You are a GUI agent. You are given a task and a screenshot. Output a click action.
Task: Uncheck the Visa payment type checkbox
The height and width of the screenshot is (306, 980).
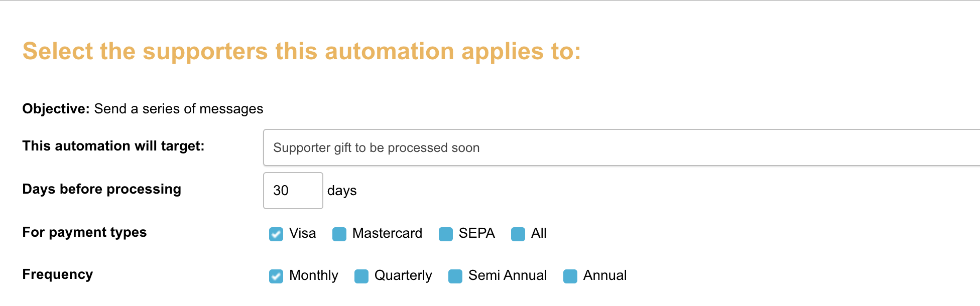[276, 234]
